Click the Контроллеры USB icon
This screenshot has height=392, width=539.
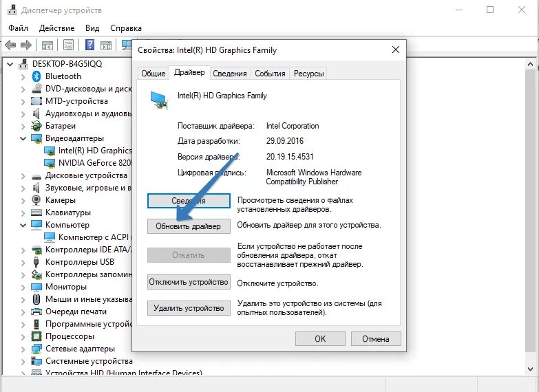[x=36, y=262]
